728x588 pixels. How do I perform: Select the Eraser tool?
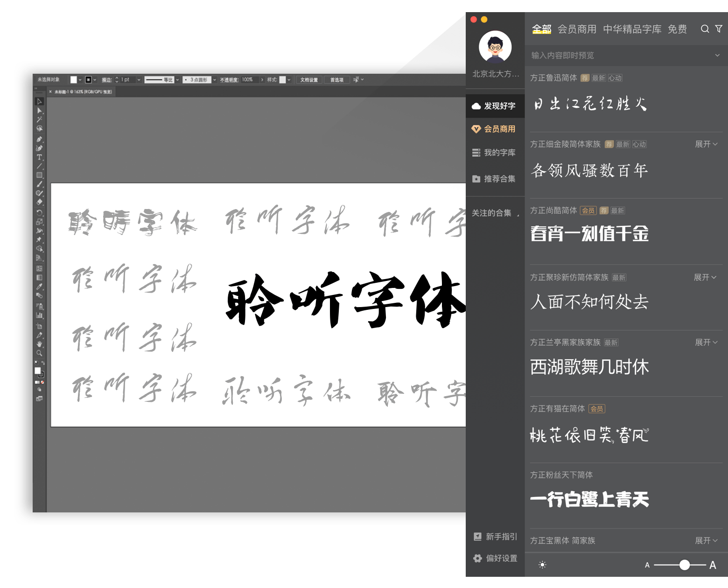(40, 202)
